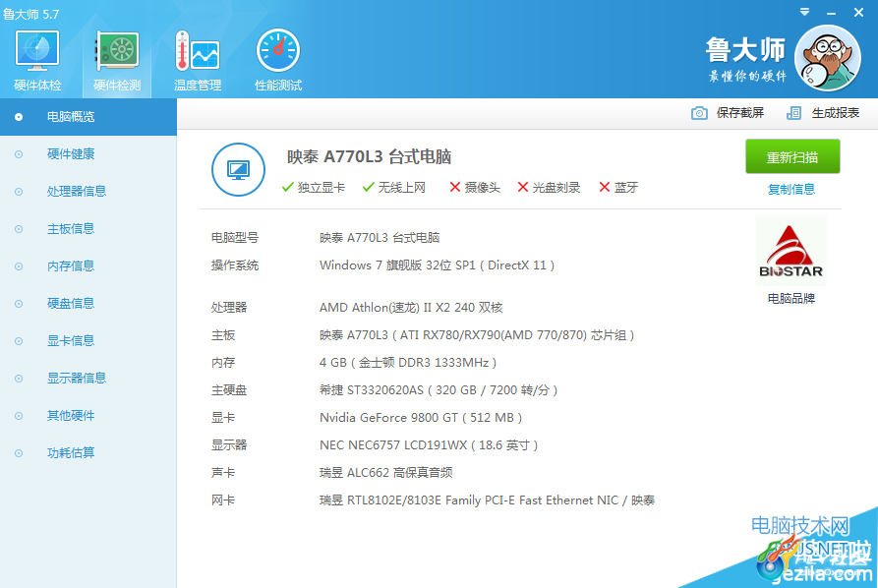Click the AMD Athlon II X2 240 processor value
This screenshot has width=878, height=588.
tap(411, 308)
